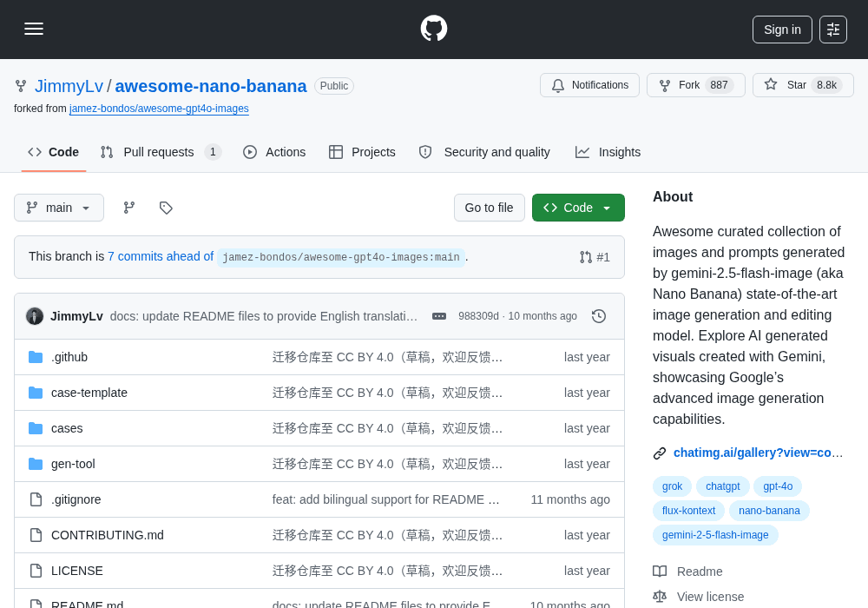Open commit message in cases row
The width and height of the screenshot is (868, 608).
pos(387,428)
